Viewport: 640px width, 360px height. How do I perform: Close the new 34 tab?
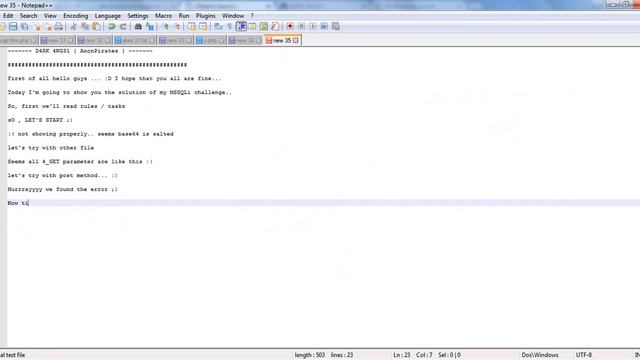click(x=258, y=40)
